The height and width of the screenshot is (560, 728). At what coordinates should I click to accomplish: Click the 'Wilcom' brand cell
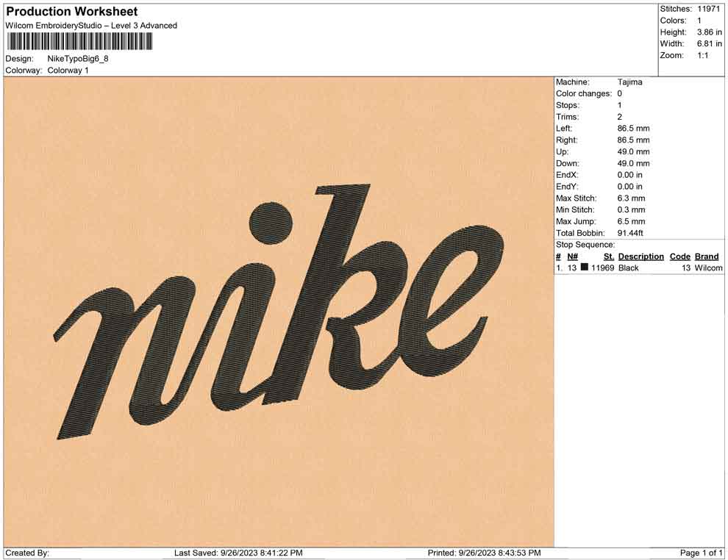(x=708, y=268)
